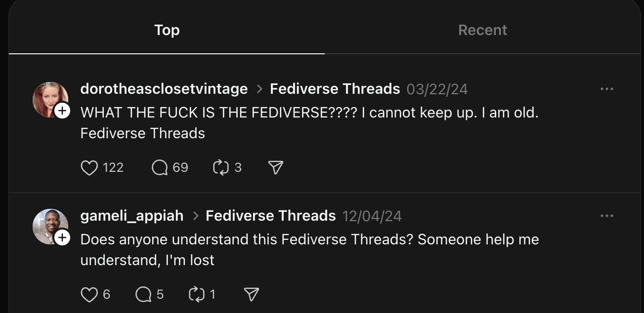
Task: Follow dorotheasclosetvintage using avatar plus badge
Action: 62,111
